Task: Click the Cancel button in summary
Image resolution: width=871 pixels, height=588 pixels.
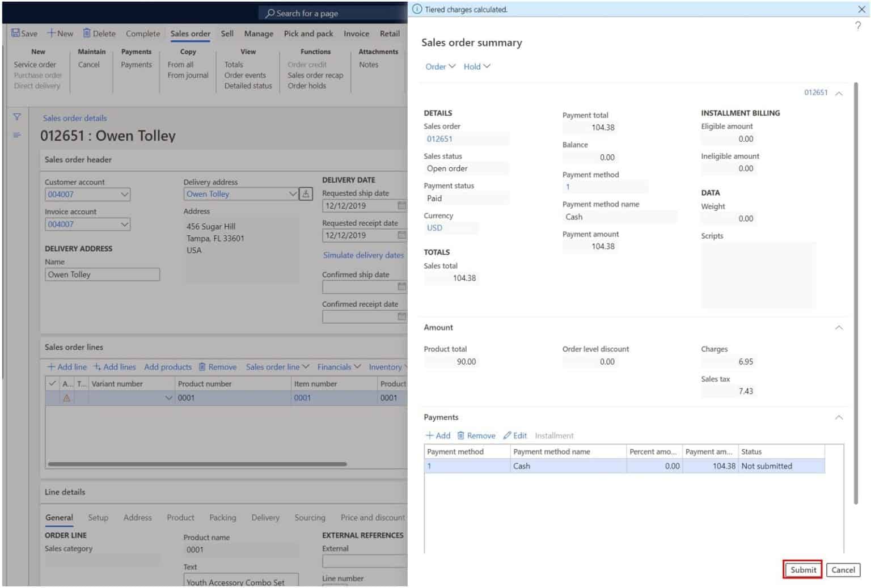Action: coord(843,570)
